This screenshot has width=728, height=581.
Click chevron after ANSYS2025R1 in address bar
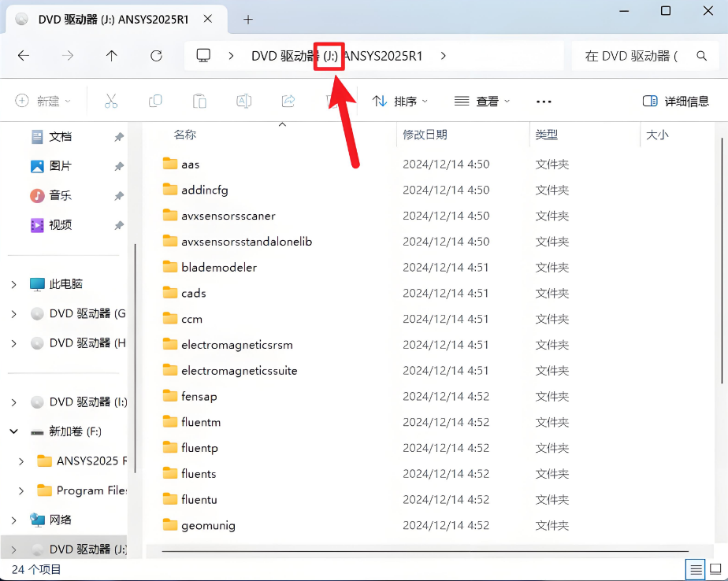pos(444,56)
